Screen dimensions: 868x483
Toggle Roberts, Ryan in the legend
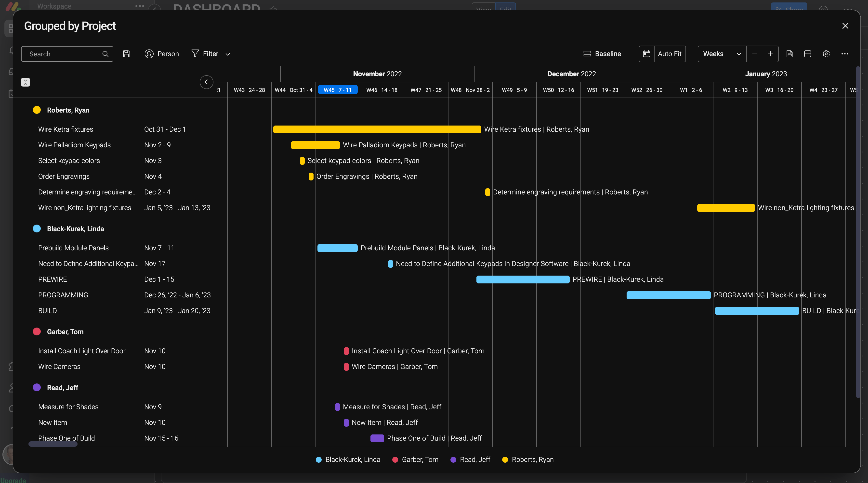click(528, 460)
